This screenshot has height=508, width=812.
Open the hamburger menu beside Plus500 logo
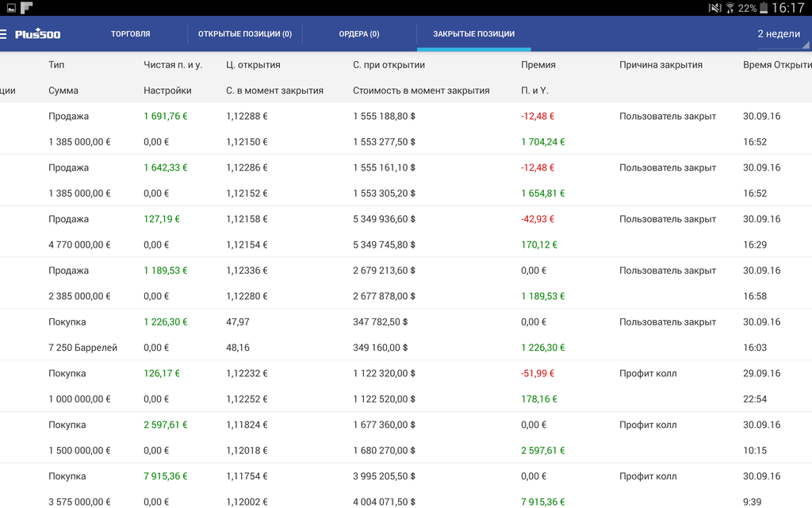click(4, 34)
